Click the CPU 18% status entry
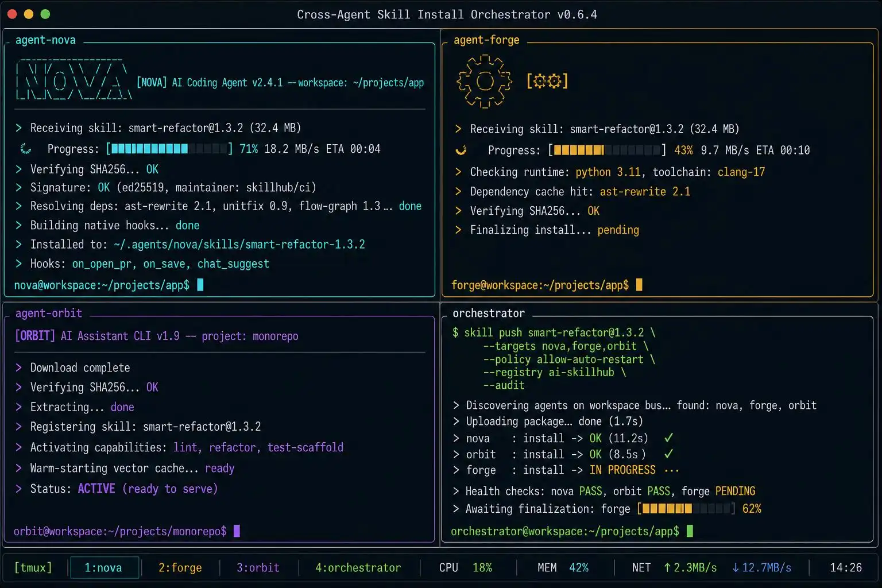This screenshot has width=882, height=588. 466,567
